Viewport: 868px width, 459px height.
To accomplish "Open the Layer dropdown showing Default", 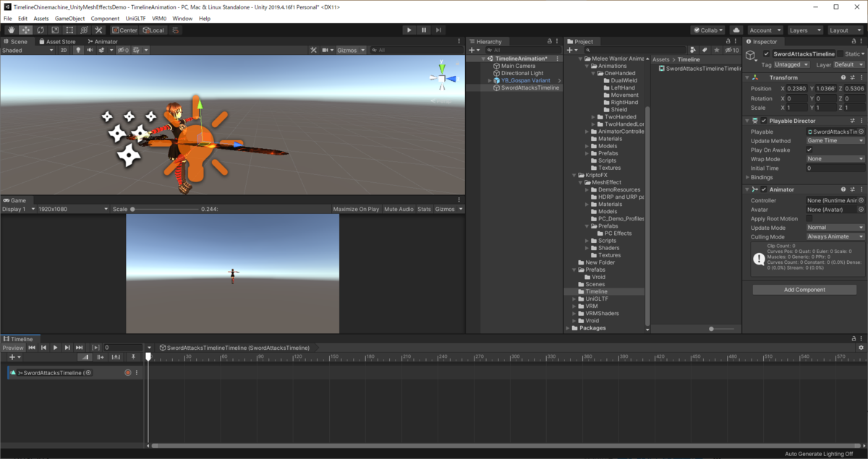I will (849, 64).
